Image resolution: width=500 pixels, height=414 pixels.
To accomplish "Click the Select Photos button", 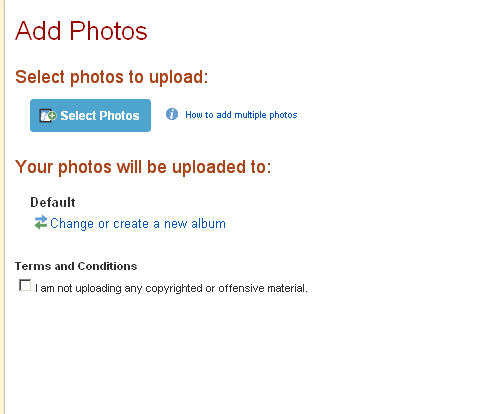I will point(90,115).
